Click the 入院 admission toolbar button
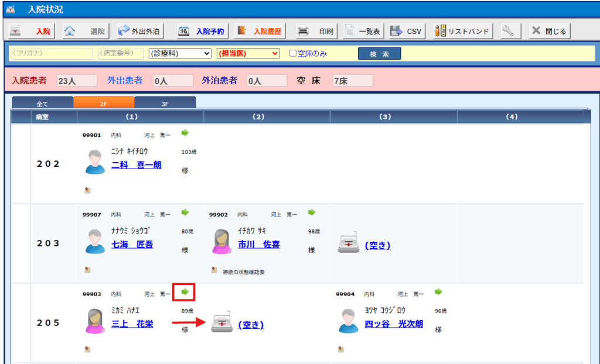 (31, 31)
